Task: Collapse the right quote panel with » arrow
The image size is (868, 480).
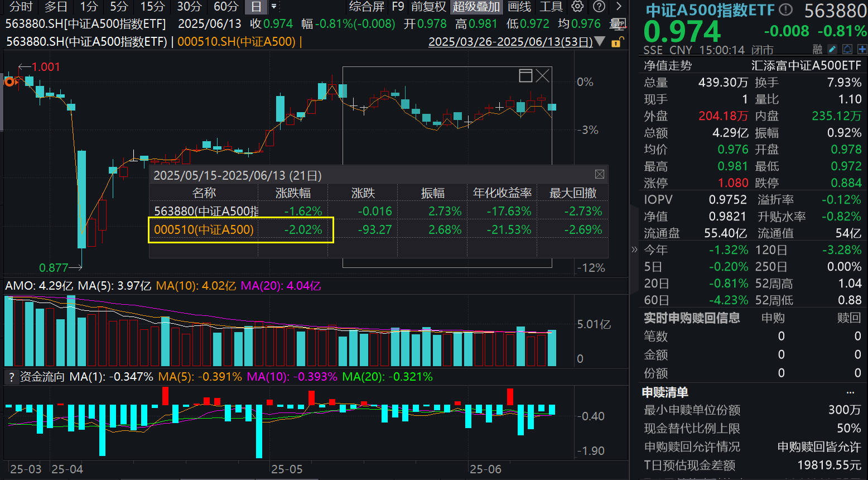Action: tap(634, 249)
